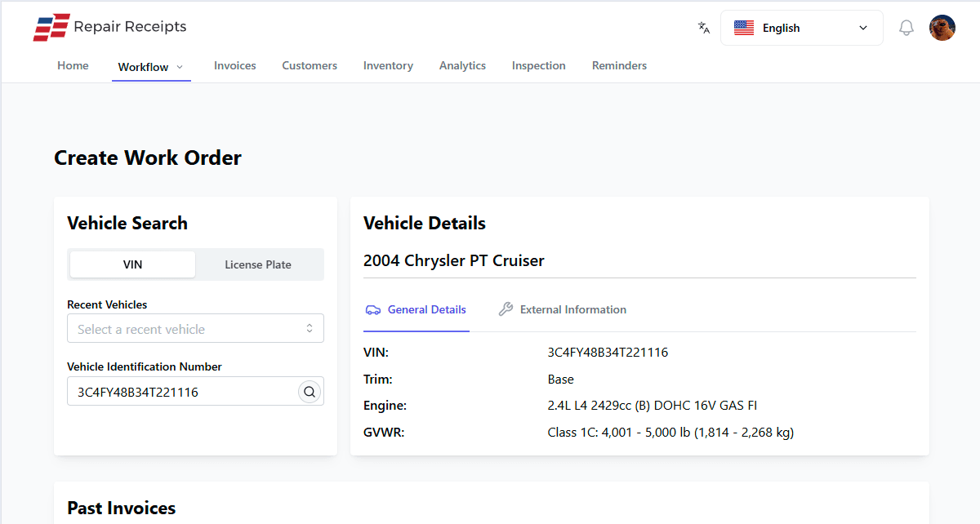Screen dimensions: 980x524
Task: Select the VIN search toggle
Action: pyautogui.click(x=132, y=264)
